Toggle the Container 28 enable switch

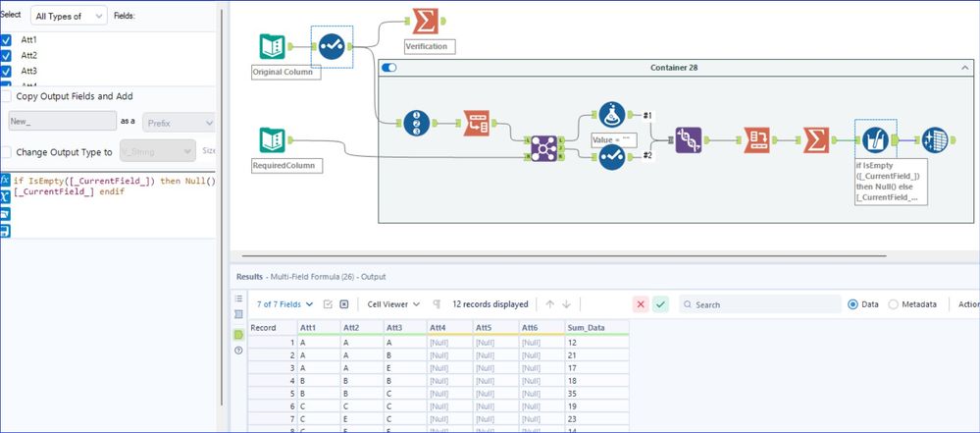[388, 68]
